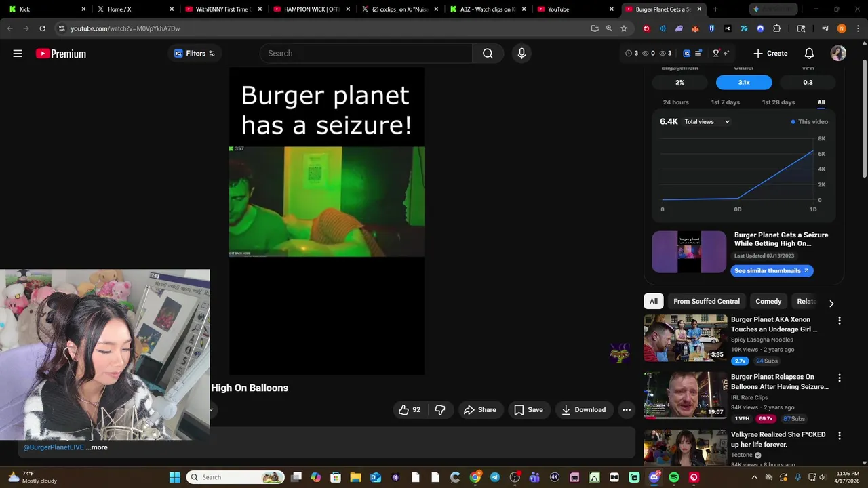Viewport: 868px width, 488px height.
Task: Open the vidIQ list icon in header
Action: click(x=698, y=54)
